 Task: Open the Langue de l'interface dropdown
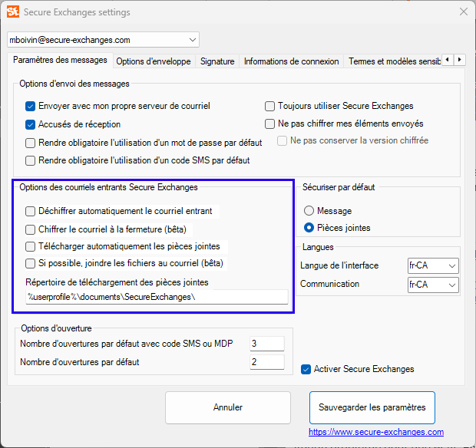433,265
